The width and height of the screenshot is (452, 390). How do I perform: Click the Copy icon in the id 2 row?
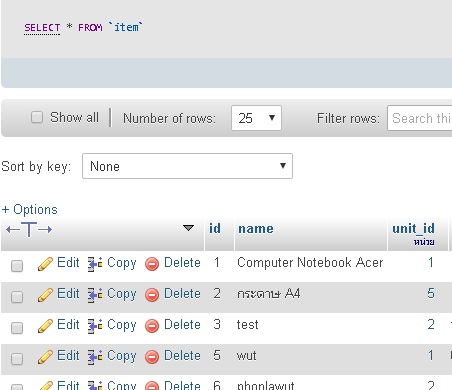click(x=95, y=295)
